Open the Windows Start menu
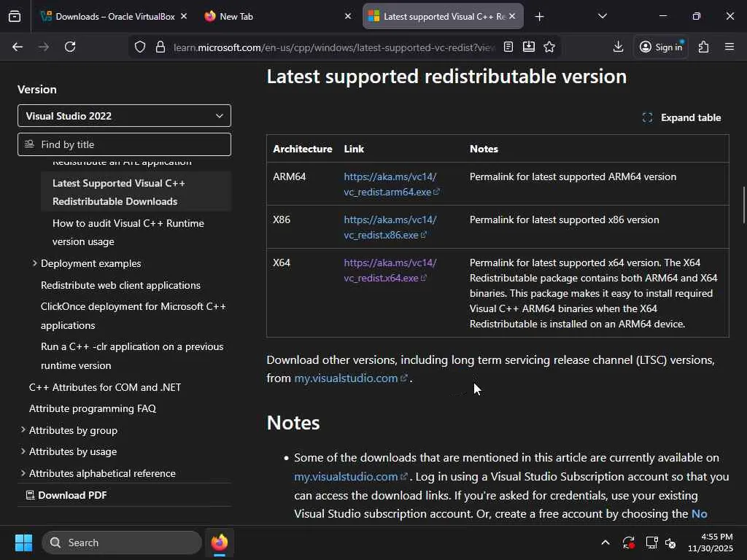The width and height of the screenshot is (747, 560). (x=23, y=542)
